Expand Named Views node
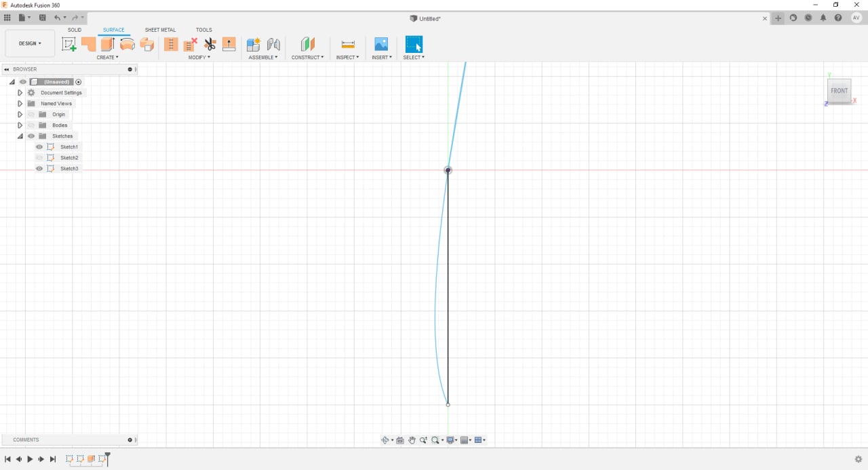 pyautogui.click(x=20, y=104)
